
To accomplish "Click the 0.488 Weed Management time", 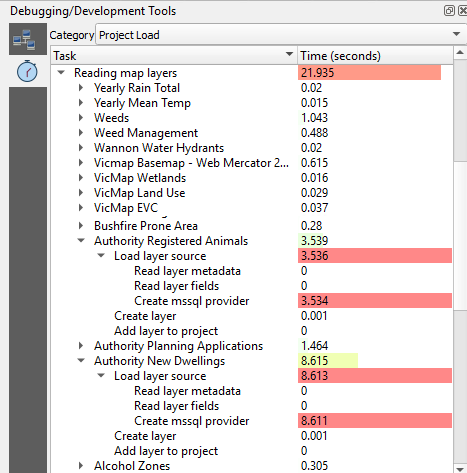I will tap(314, 133).
